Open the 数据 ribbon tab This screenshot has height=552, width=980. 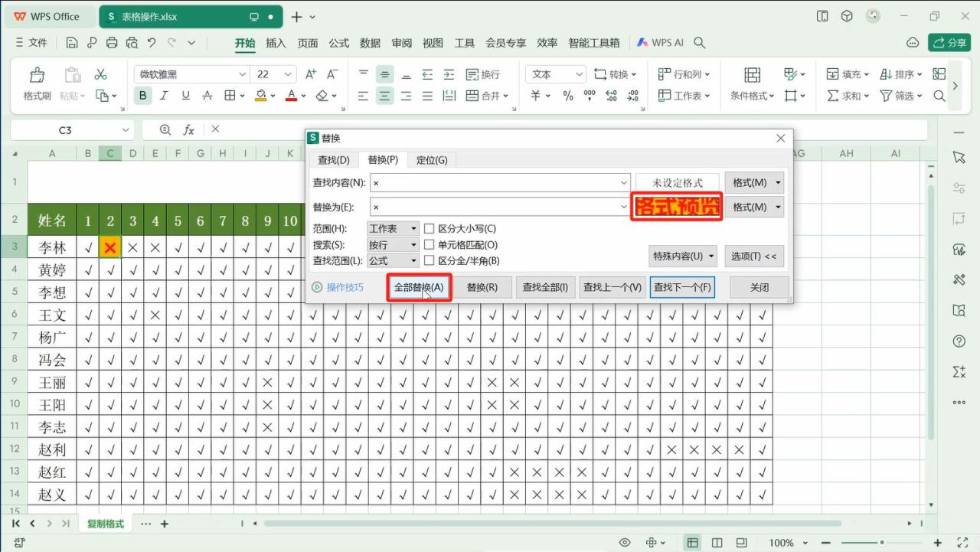click(370, 43)
